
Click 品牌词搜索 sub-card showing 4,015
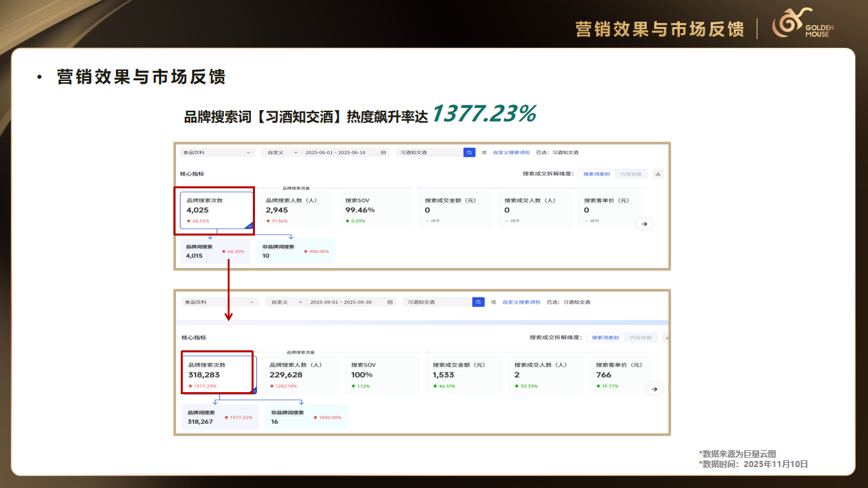click(215, 251)
